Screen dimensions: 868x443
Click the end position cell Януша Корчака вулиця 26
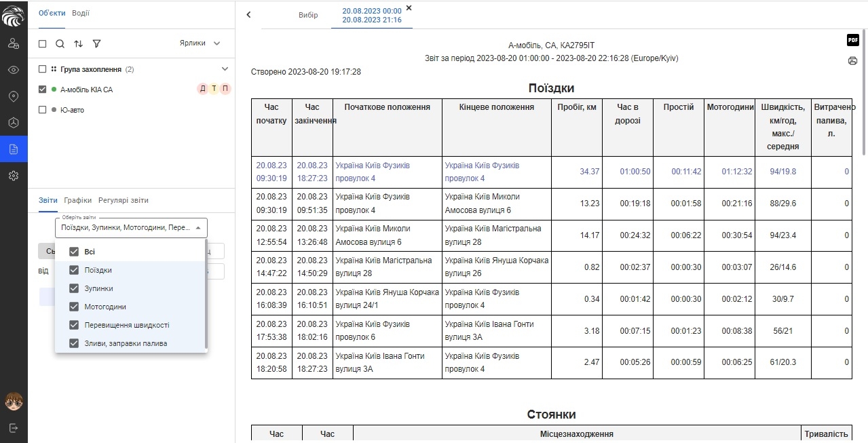(x=497, y=267)
